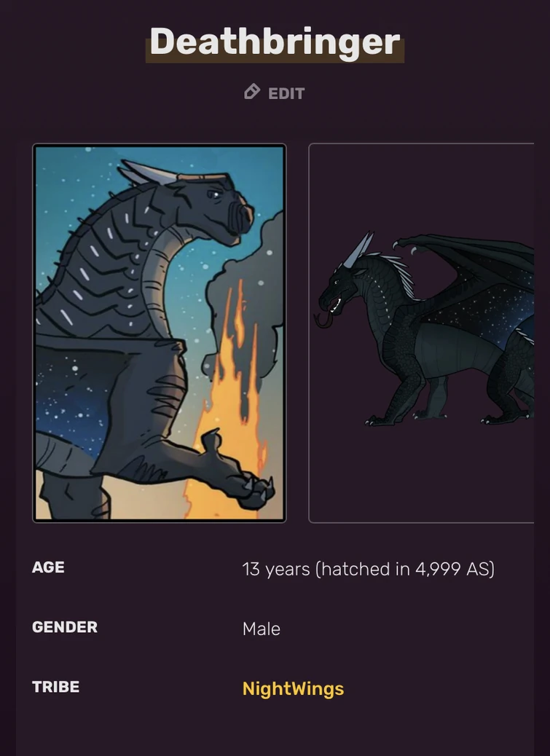Open the comic panel image of Deathbringer
Screen dimensions: 550x756
(159, 333)
